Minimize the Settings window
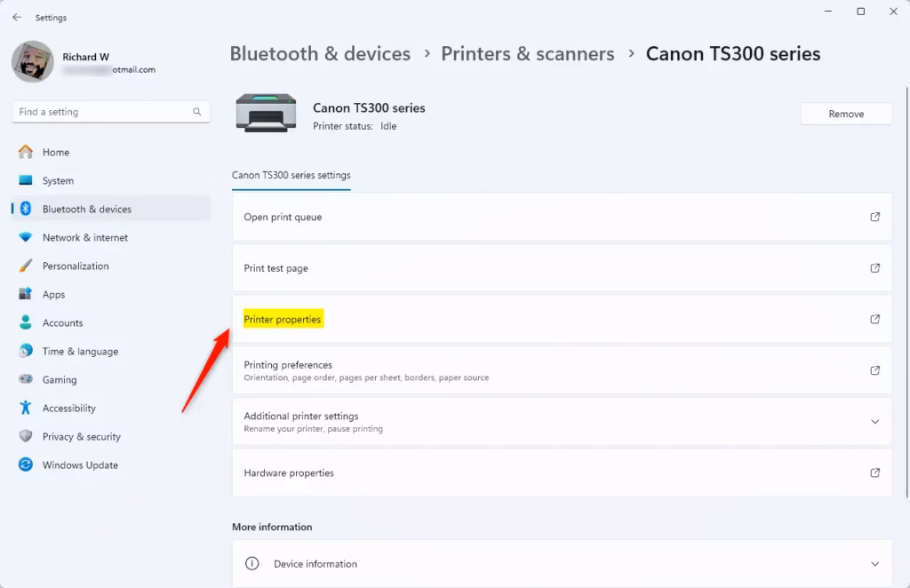 828,12
